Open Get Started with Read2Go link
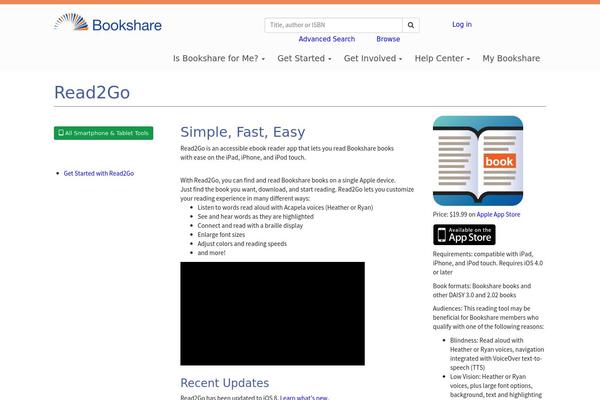Screen dimensions: 600x400 pyautogui.click(x=99, y=173)
